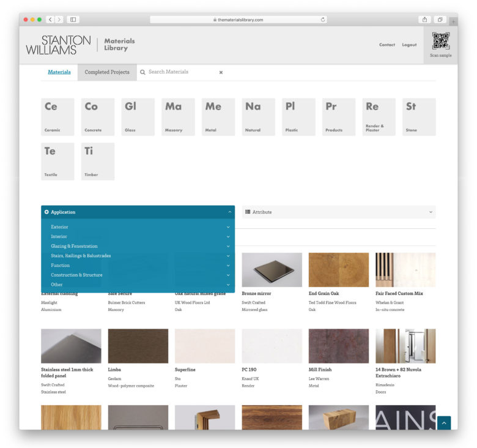The image size is (477, 448).
Task: Click the browser address bar
Action: click(x=239, y=20)
